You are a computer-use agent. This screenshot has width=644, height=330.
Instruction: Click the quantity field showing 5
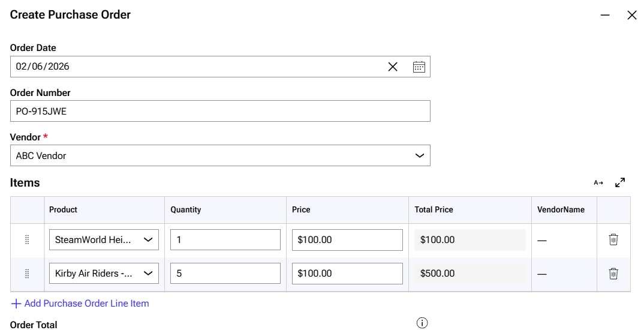(225, 274)
